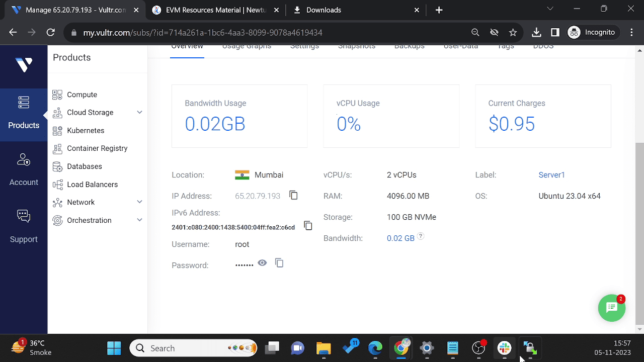This screenshot has height=362, width=644.
Task: Copy the server password
Action: [279, 263]
